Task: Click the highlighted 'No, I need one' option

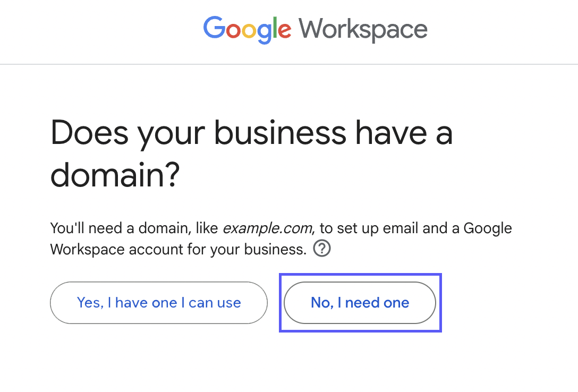Action: (x=360, y=303)
